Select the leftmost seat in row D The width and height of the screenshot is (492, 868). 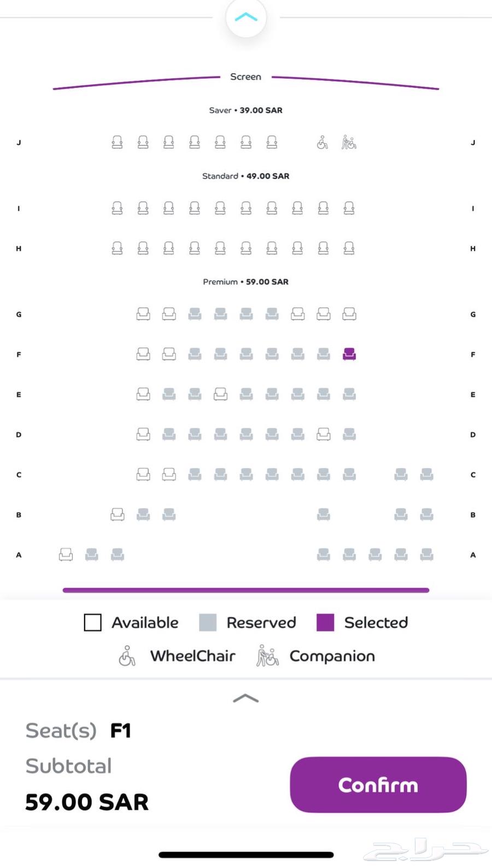click(143, 434)
